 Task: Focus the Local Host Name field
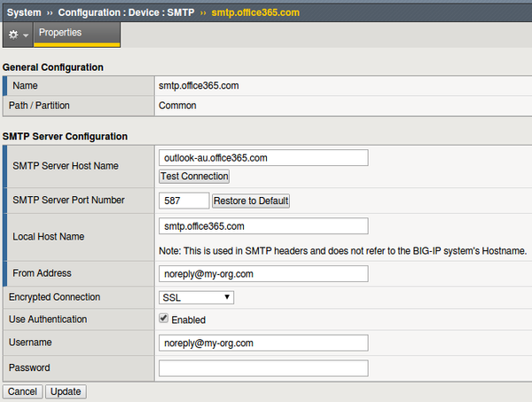click(x=263, y=226)
